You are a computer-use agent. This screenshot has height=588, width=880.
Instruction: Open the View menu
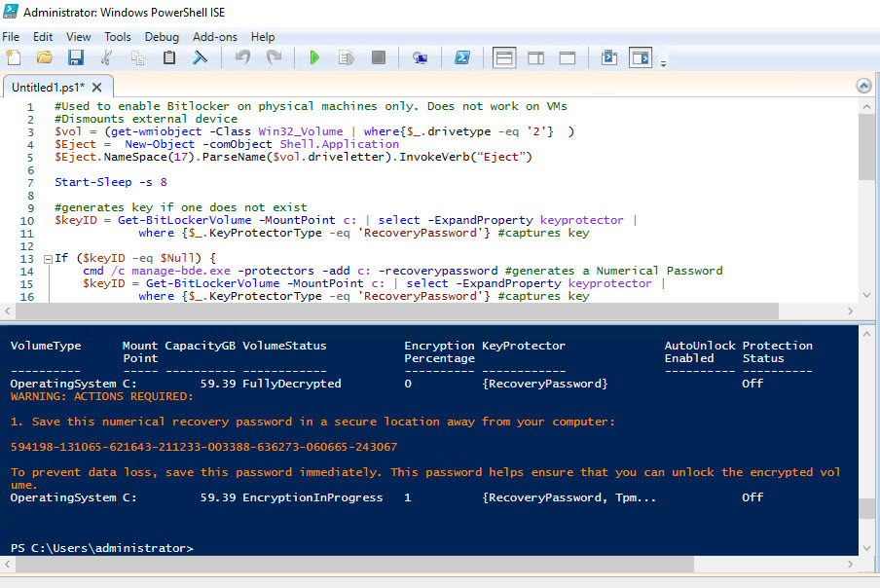click(x=78, y=37)
